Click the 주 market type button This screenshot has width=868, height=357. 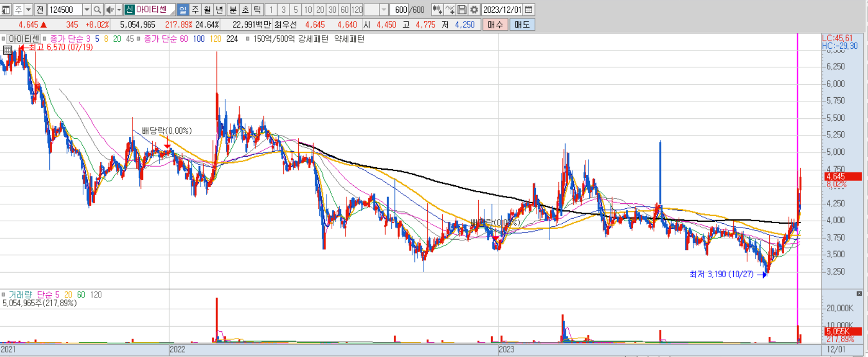[x=18, y=9]
